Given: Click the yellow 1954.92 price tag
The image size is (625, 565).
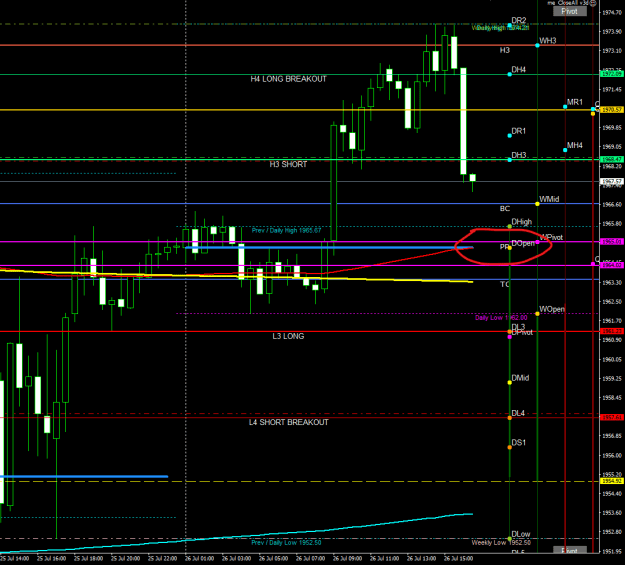Looking at the screenshot, I should [611, 481].
